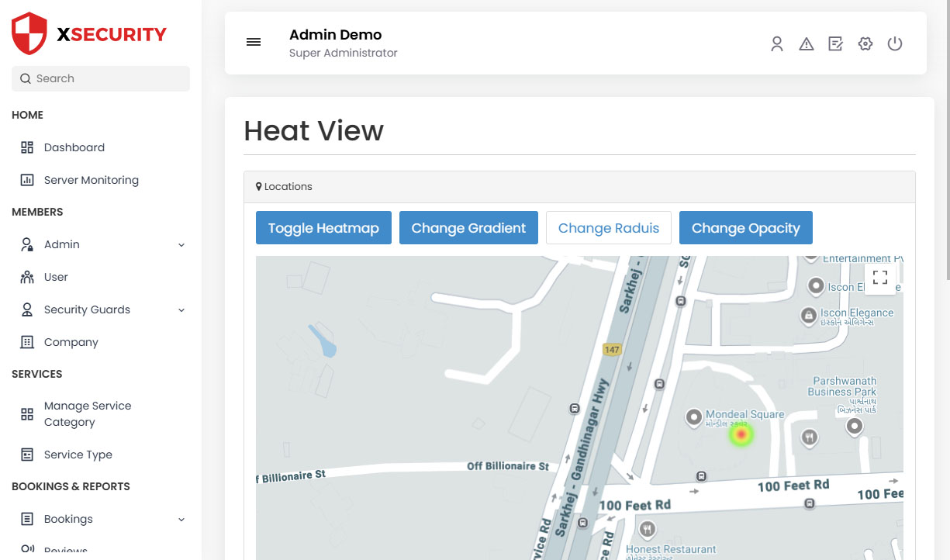Click the Server Monitoring chart icon

27,180
